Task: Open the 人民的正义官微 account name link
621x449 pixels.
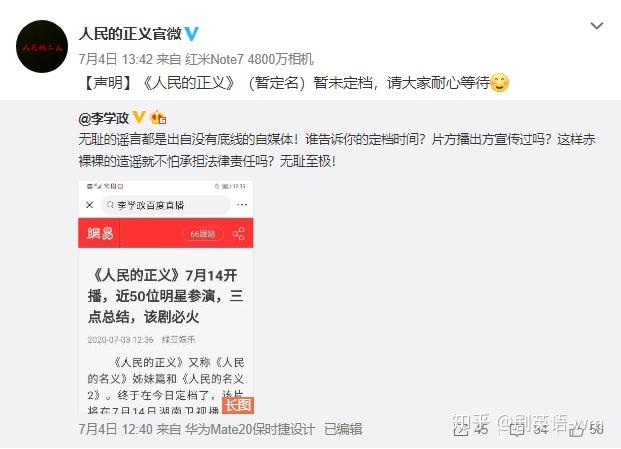Action: click(130, 34)
